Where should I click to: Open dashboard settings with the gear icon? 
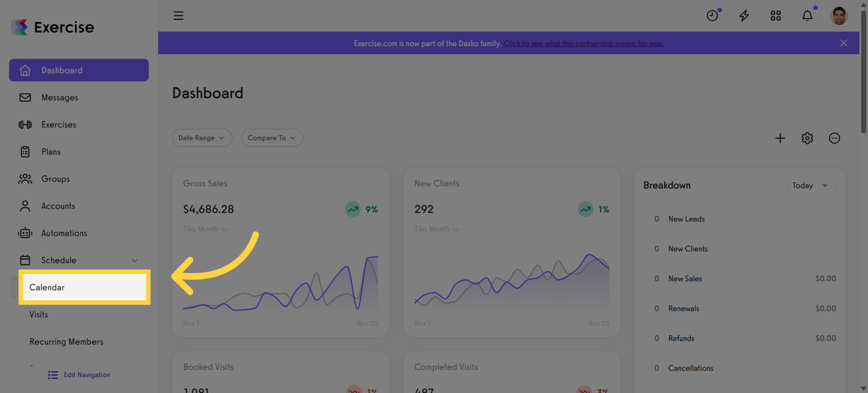point(807,138)
